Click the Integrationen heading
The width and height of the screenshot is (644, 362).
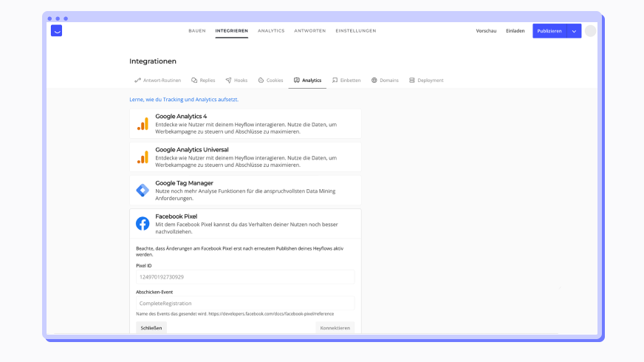153,61
